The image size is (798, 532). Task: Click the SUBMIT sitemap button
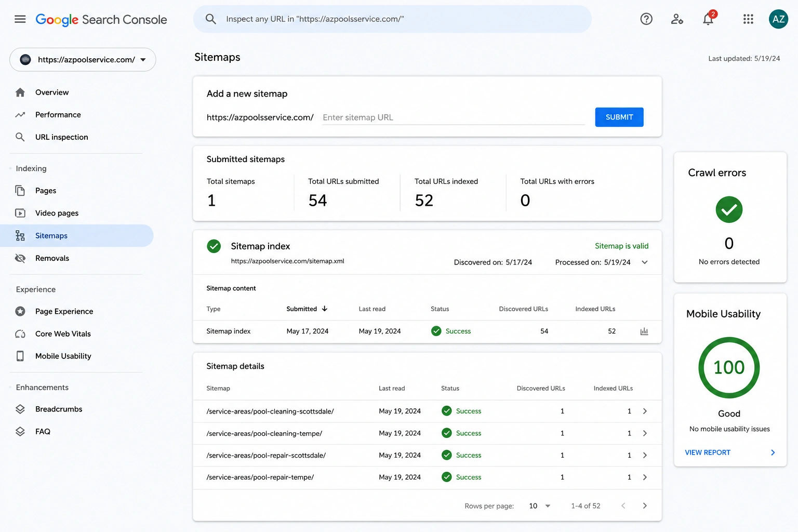click(x=619, y=117)
